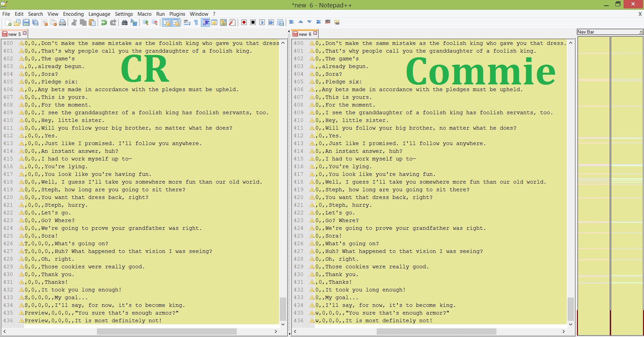Viewport: 644px width, 337px height.
Task: Open the ? help menu
Action: coord(214,14)
